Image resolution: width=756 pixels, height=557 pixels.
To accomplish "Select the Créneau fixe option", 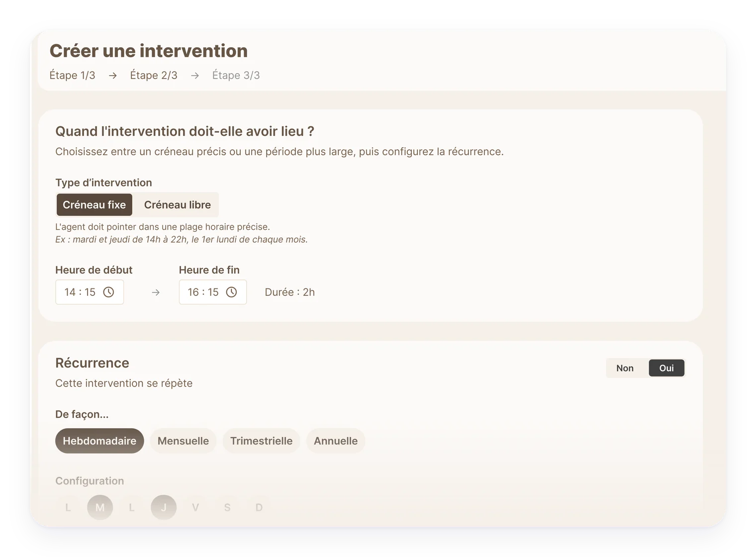I will pos(94,205).
